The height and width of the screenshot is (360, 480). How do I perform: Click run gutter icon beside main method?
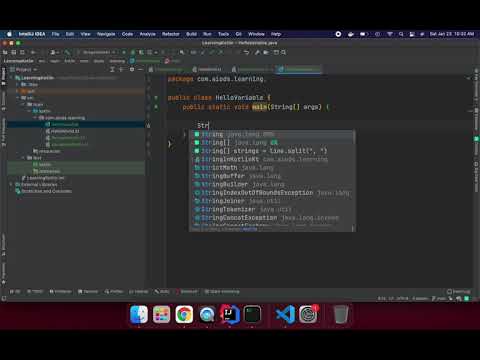pyautogui.click(x=156, y=107)
